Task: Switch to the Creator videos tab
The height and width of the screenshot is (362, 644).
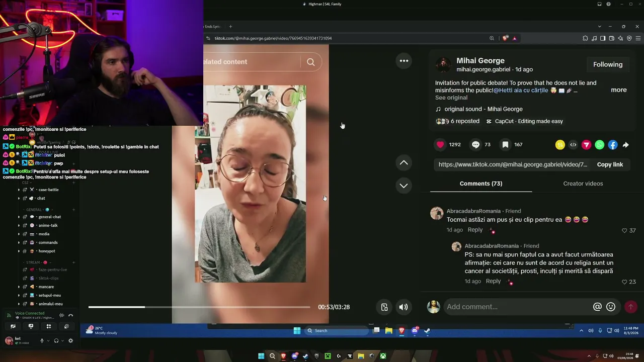Action: click(583, 184)
